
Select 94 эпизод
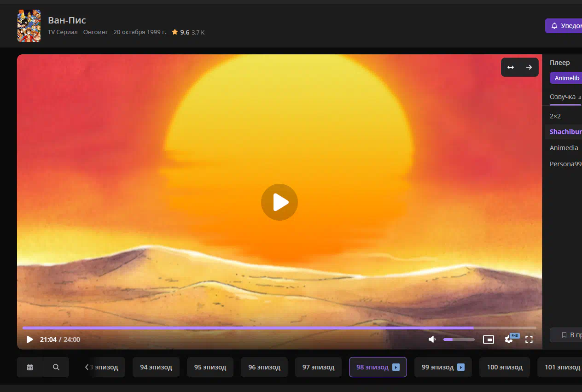click(x=156, y=367)
